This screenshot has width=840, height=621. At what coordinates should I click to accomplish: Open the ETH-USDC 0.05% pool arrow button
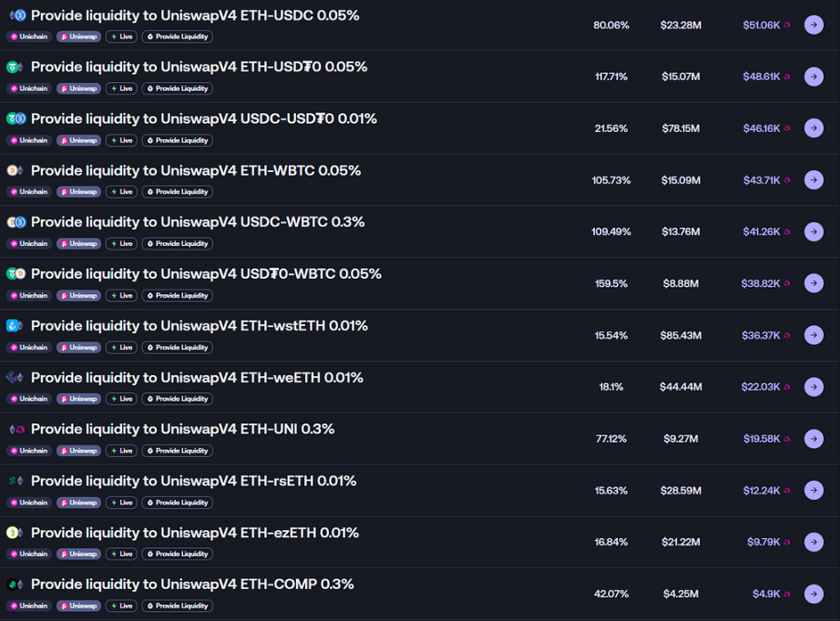(814, 25)
